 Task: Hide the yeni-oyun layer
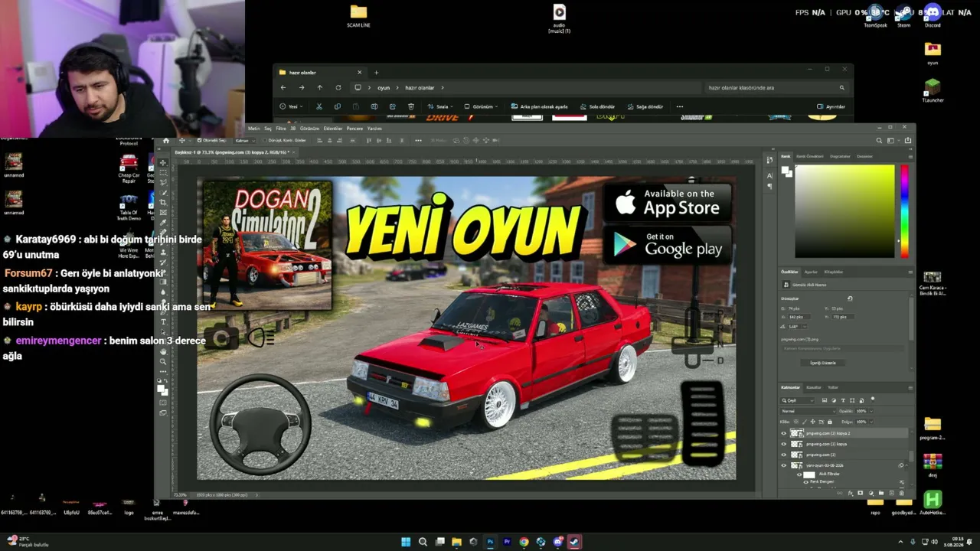click(783, 465)
